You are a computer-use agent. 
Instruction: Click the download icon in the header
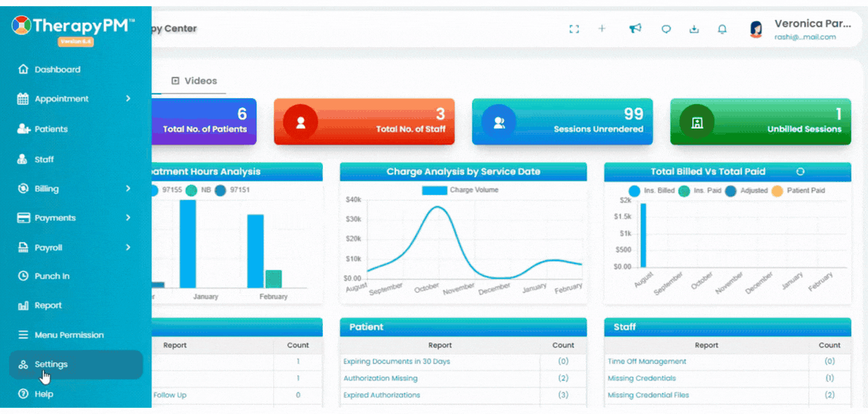click(x=694, y=30)
